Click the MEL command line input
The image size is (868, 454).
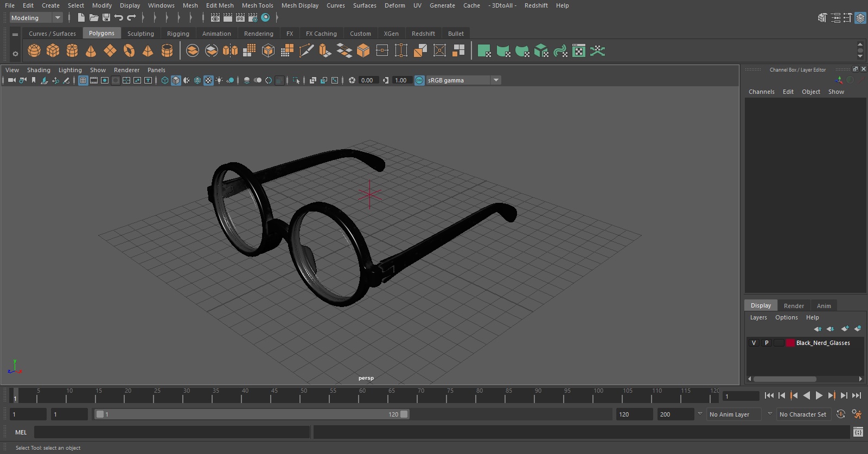(x=172, y=432)
